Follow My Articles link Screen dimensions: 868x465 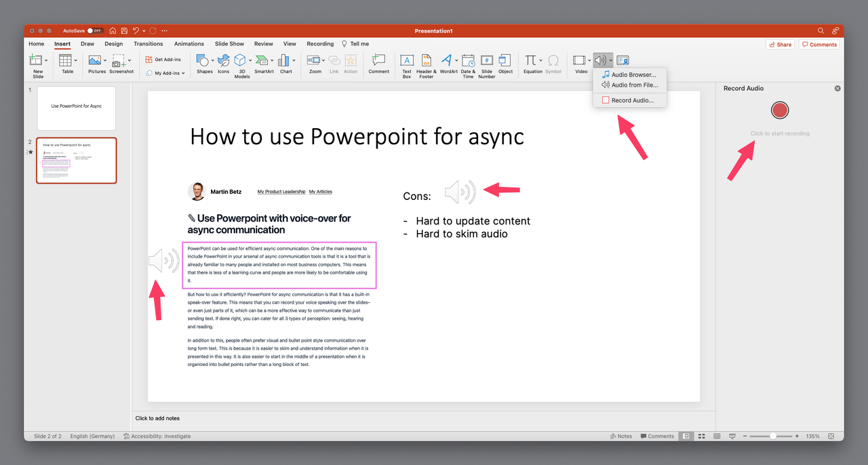[321, 192]
